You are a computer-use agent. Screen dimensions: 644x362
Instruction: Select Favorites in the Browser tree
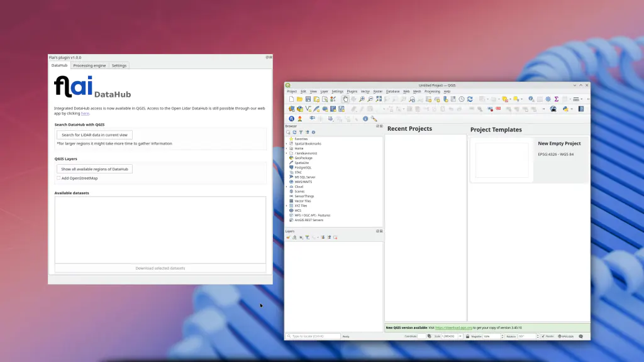[301, 139]
